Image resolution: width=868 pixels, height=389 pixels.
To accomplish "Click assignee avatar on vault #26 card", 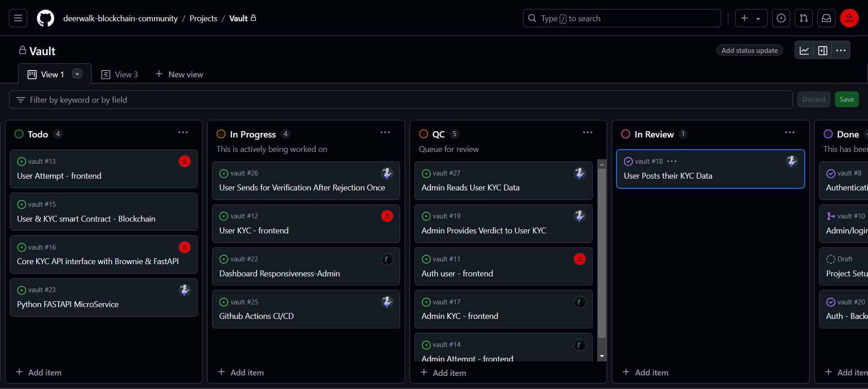I will [x=387, y=173].
